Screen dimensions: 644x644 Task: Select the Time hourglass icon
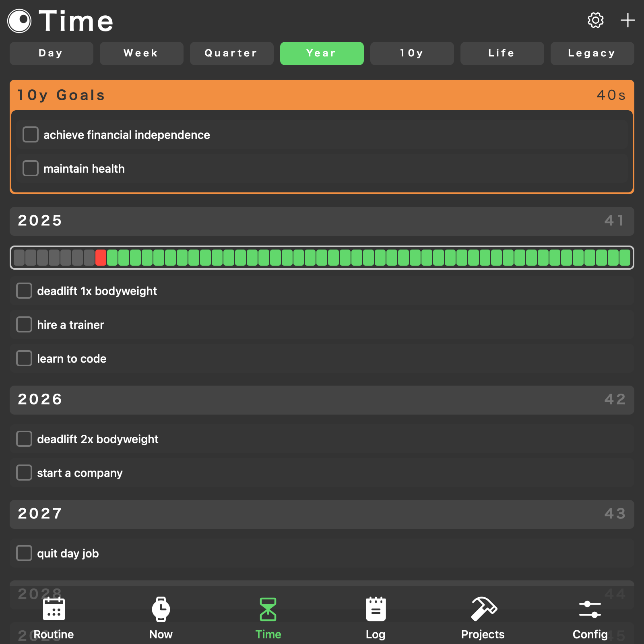point(268,609)
